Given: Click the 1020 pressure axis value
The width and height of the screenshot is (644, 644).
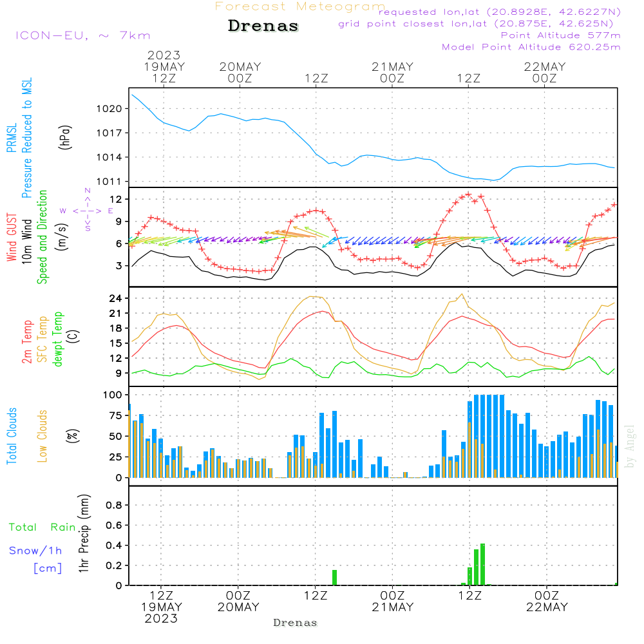Looking at the screenshot, I should [109, 109].
